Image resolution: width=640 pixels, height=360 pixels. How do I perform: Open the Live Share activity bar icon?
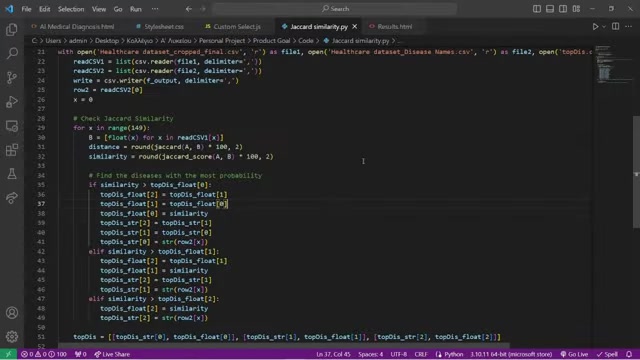[x=12, y=198]
